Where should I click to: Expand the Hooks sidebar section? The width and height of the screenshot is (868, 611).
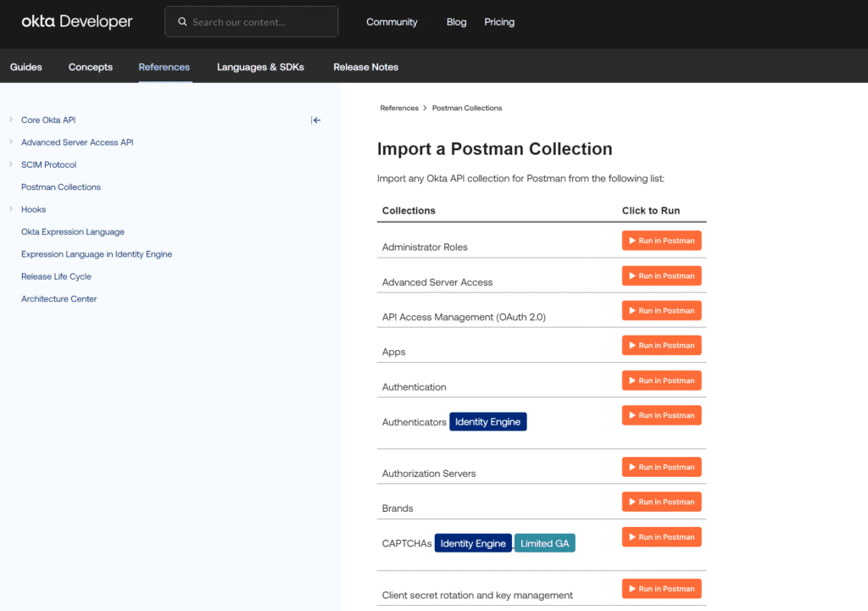click(11, 209)
